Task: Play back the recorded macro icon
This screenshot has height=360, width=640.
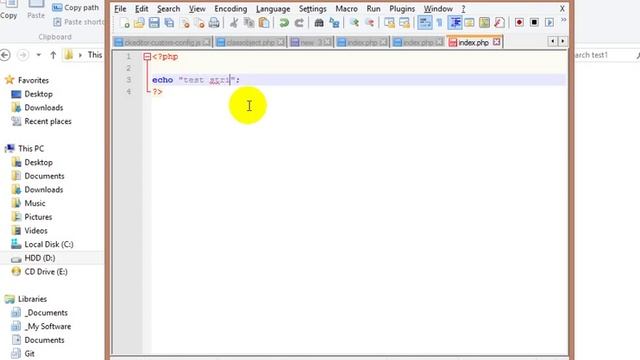Action: [549, 23]
